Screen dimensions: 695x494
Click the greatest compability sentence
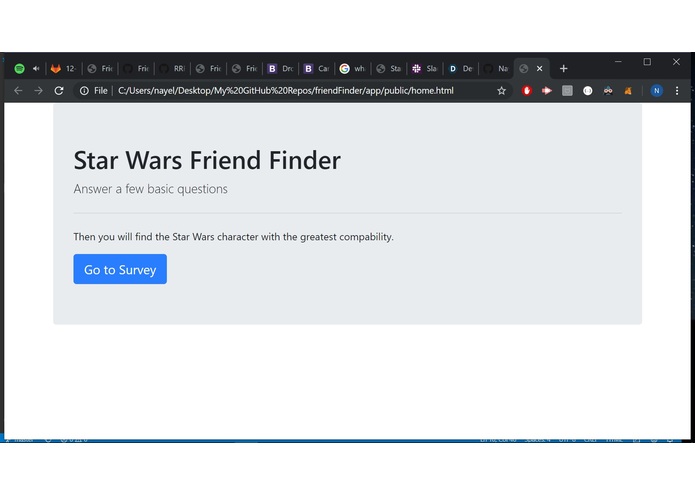click(x=234, y=237)
